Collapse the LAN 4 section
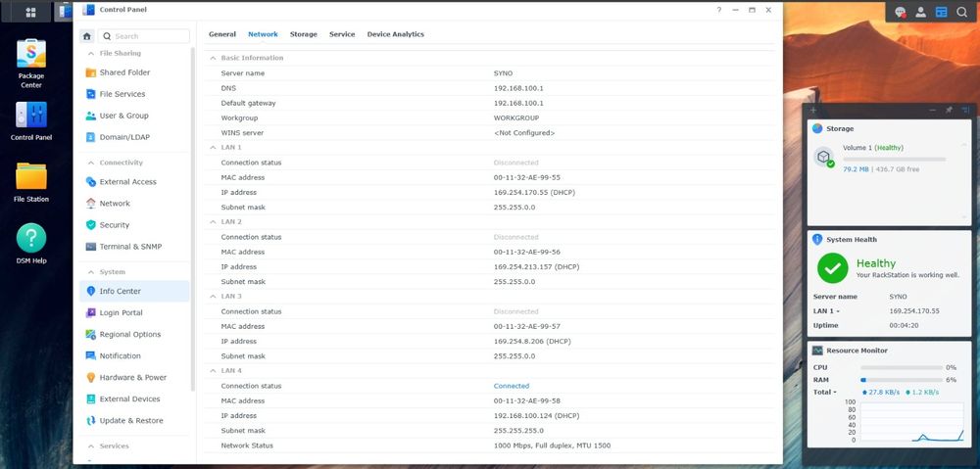 213,370
